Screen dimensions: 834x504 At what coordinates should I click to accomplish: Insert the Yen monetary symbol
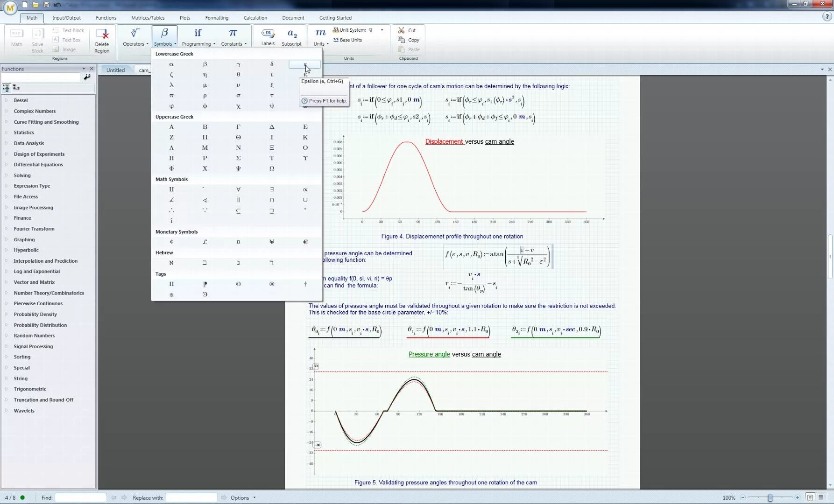(272, 242)
